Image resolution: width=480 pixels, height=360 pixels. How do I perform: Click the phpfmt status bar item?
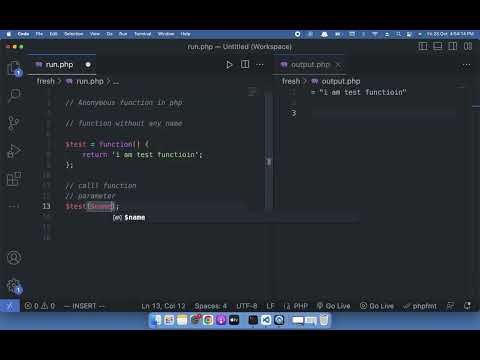click(420, 306)
